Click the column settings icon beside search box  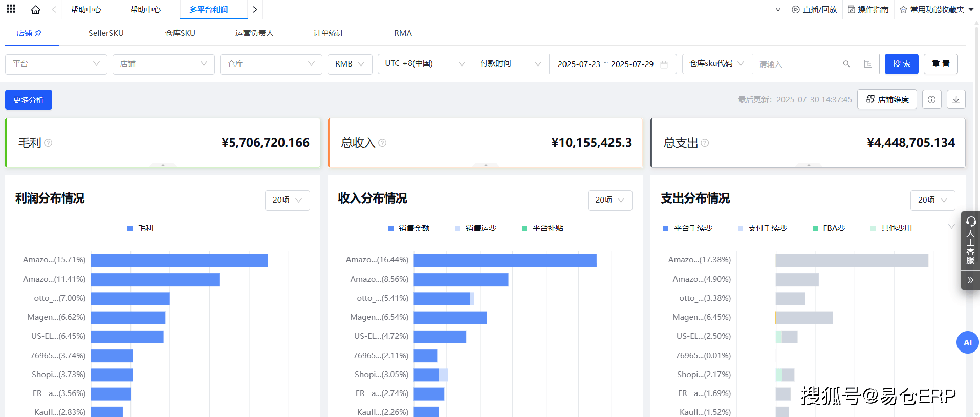click(x=868, y=64)
